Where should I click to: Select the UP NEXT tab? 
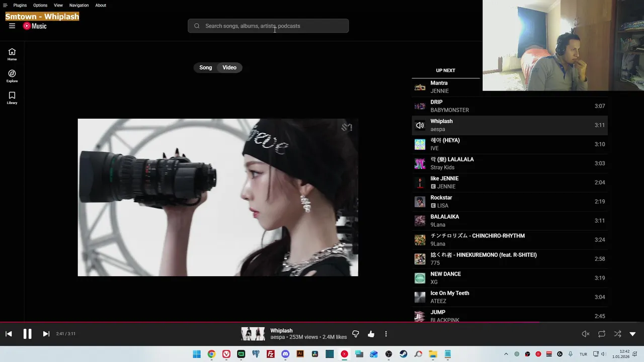445,70
